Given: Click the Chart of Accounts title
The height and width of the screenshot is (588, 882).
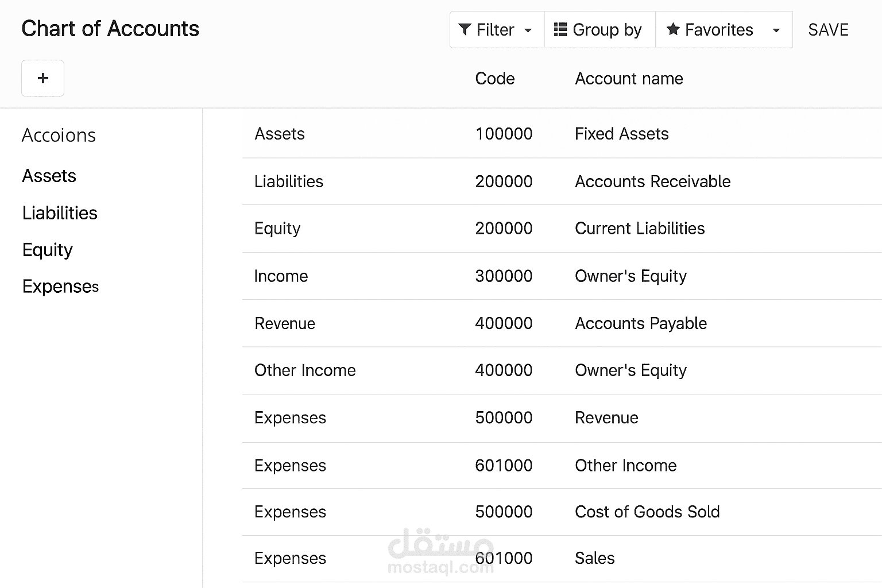Looking at the screenshot, I should (x=110, y=29).
